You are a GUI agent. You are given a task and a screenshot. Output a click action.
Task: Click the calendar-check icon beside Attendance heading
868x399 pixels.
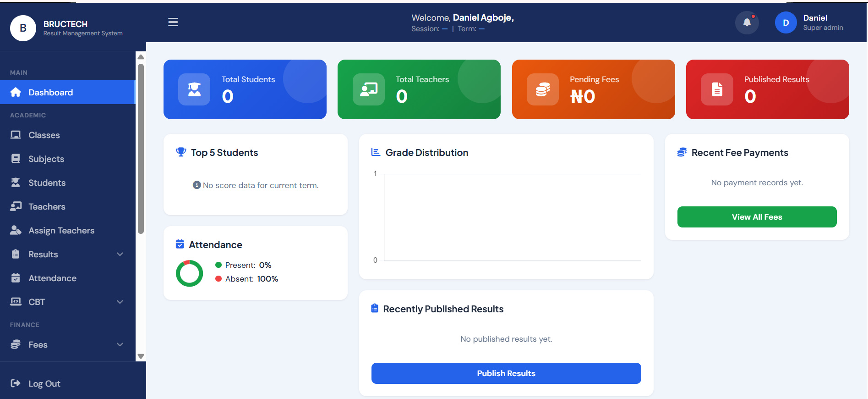click(x=180, y=244)
